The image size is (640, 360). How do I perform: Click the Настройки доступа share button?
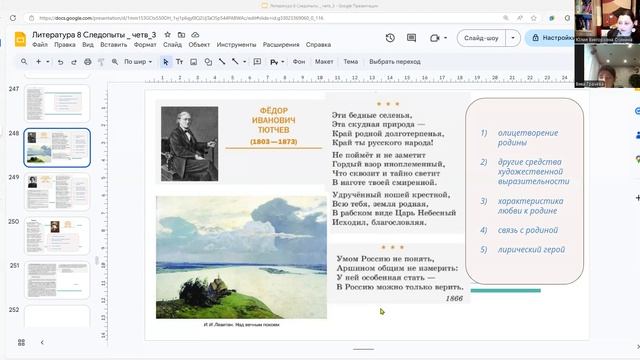(x=551, y=38)
